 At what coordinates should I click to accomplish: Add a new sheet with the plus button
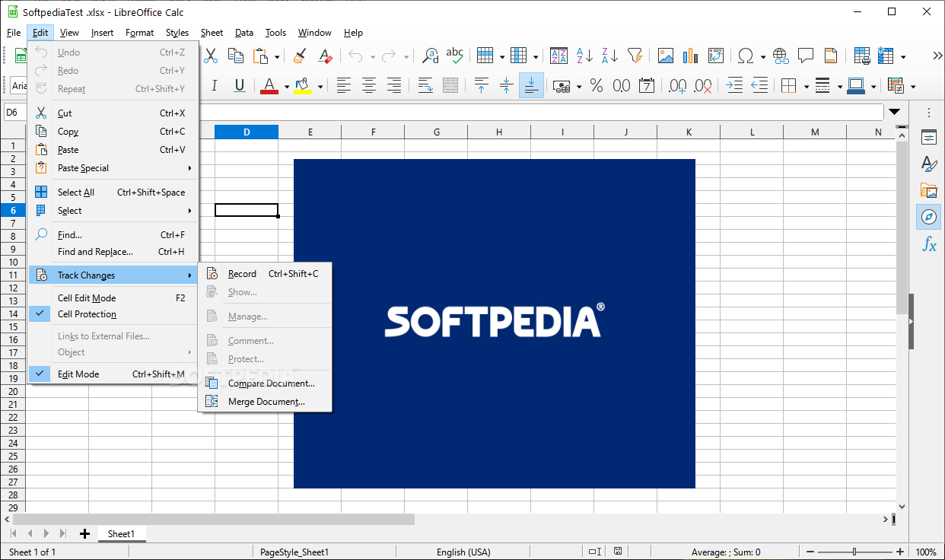pos(84,533)
